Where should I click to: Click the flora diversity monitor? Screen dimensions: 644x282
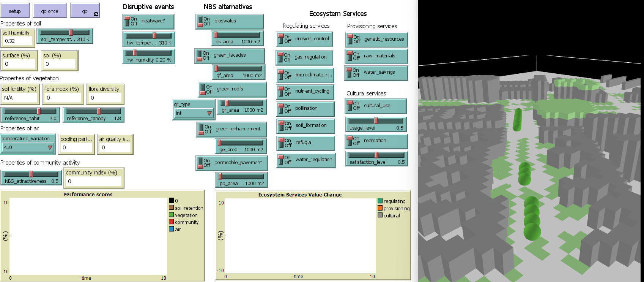[x=105, y=94]
